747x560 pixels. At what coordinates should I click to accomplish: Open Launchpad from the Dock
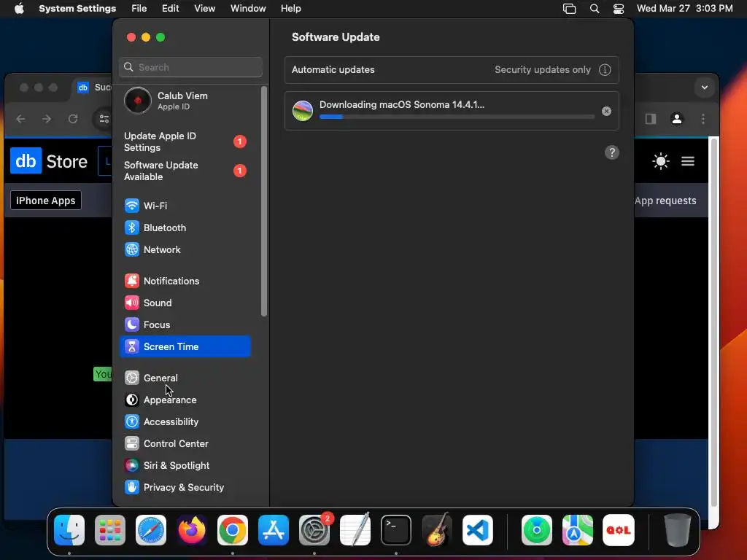110,530
